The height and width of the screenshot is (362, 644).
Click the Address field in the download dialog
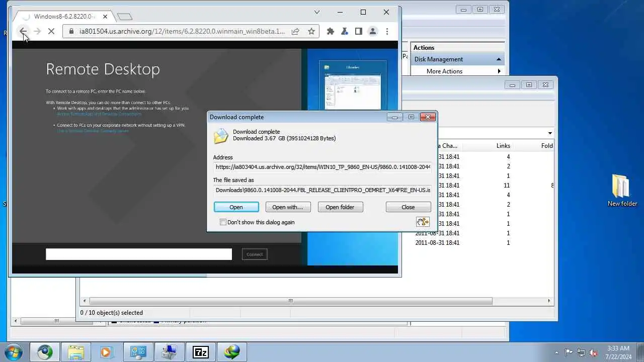322,167
